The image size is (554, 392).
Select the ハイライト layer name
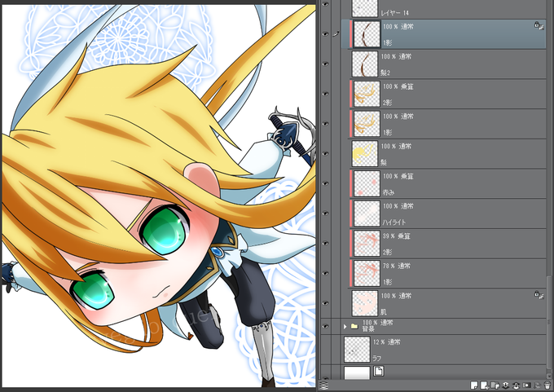(394, 222)
